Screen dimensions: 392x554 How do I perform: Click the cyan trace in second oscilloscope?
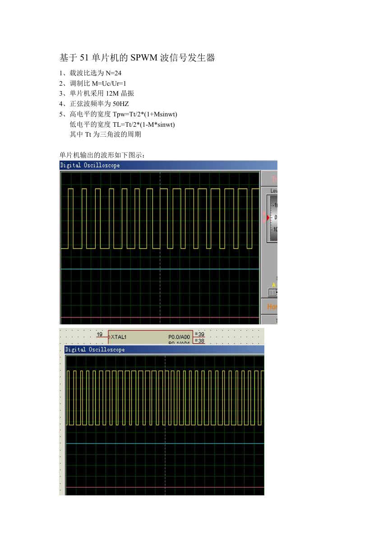coord(165,443)
